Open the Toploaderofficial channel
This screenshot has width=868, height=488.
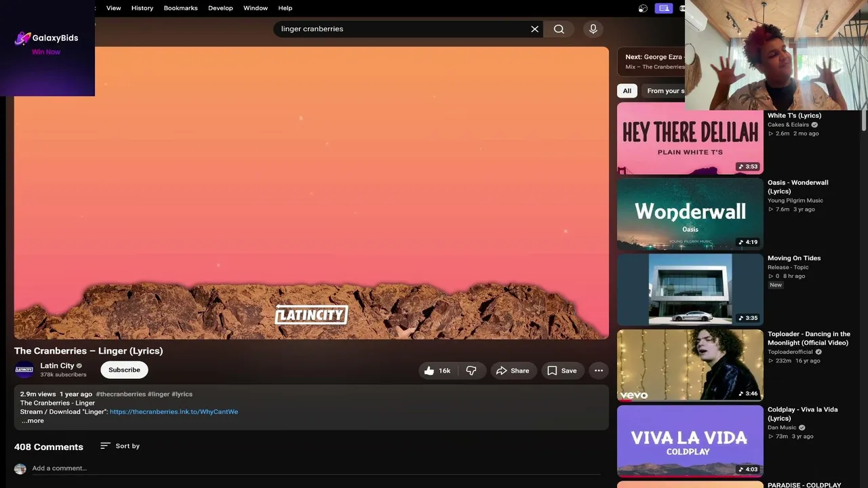pyautogui.click(x=790, y=352)
